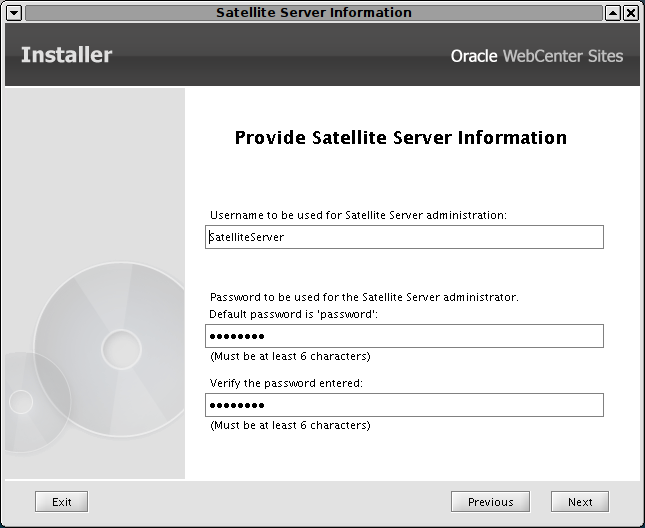Click 'Username to be used for Satellite Server administration' label

click(x=358, y=215)
